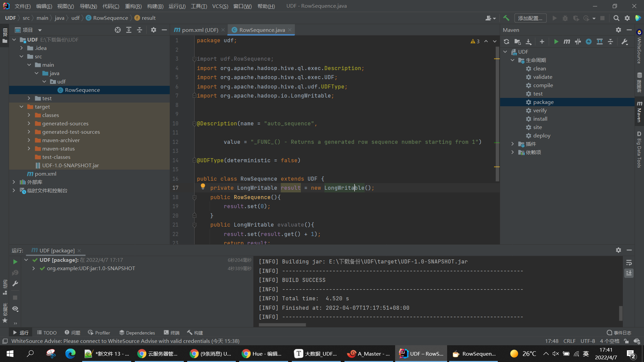This screenshot has width=644, height=362.
Task: Open Maven settings wrench icon
Action: [625, 42]
